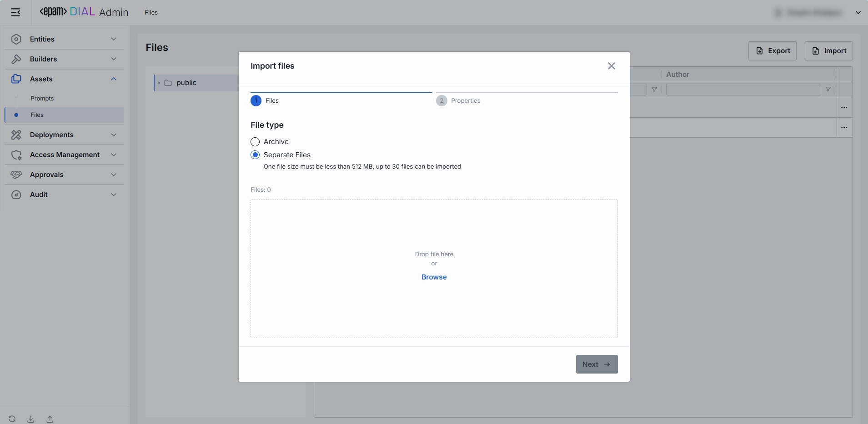The image size is (868, 424).
Task: Click the Author column filter input
Action: coord(743,90)
